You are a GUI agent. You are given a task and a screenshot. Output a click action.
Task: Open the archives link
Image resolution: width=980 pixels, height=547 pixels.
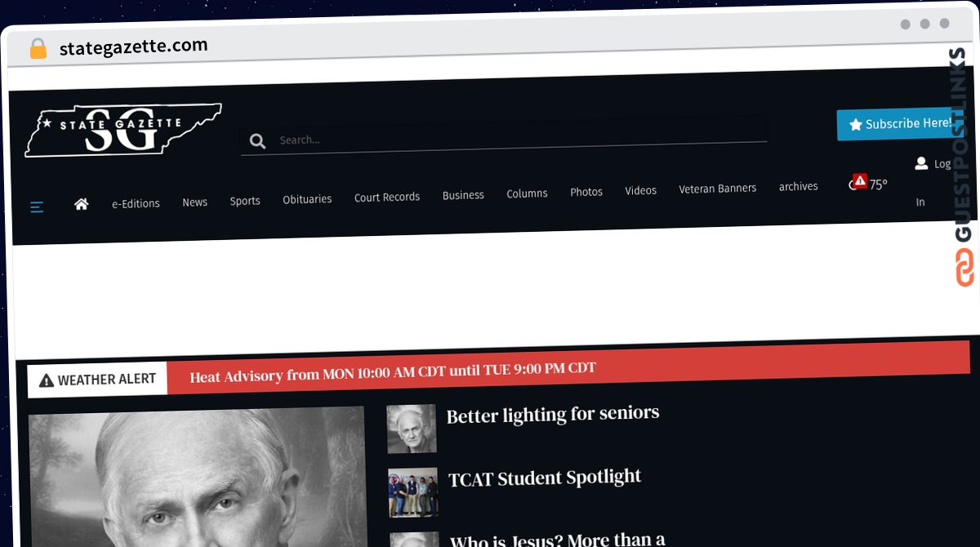point(799,186)
